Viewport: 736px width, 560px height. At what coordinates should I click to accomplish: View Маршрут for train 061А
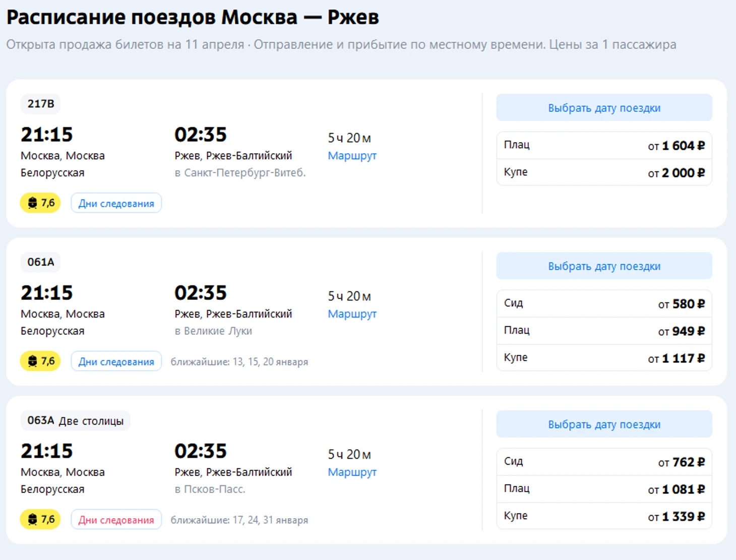(x=352, y=314)
